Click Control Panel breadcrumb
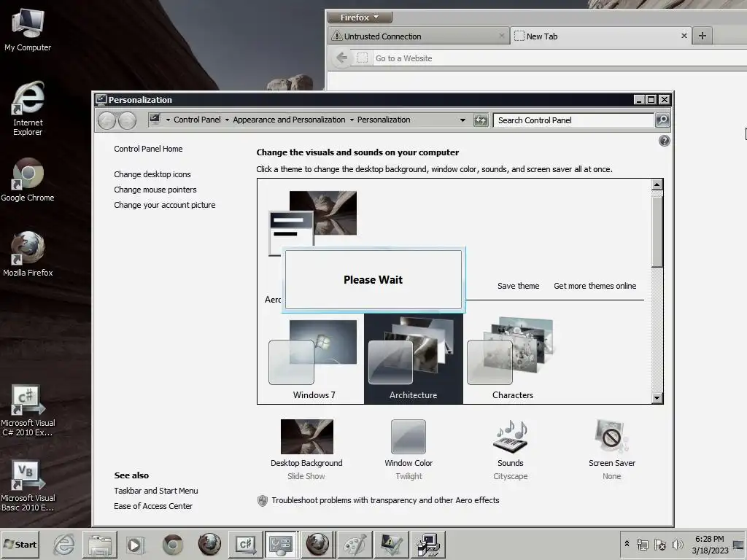The width and height of the screenshot is (747, 560). (197, 120)
